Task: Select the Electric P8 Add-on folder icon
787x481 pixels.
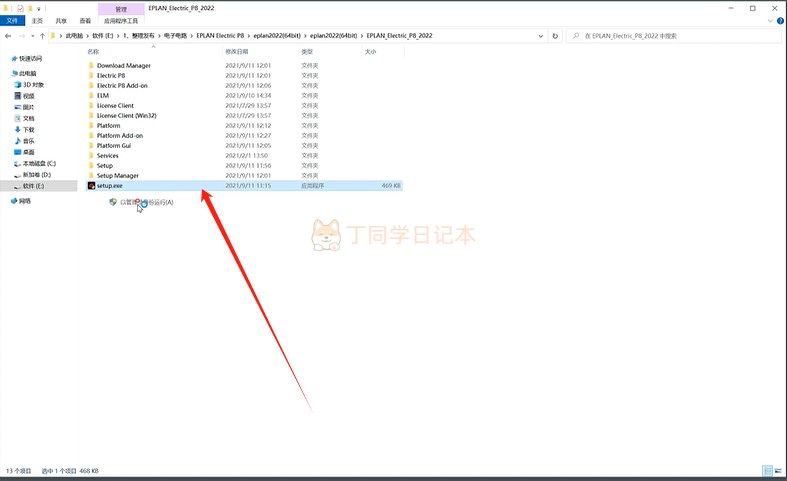Action: coord(91,85)
